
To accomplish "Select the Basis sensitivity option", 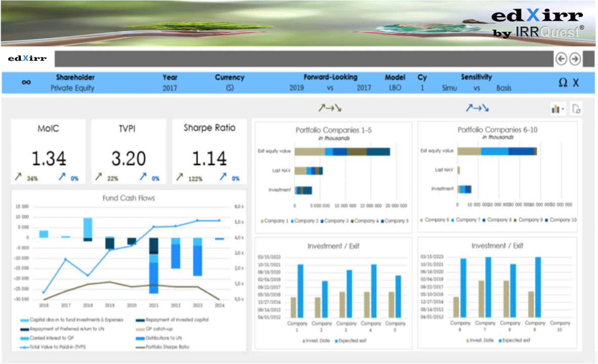I will tap(503, 88).
